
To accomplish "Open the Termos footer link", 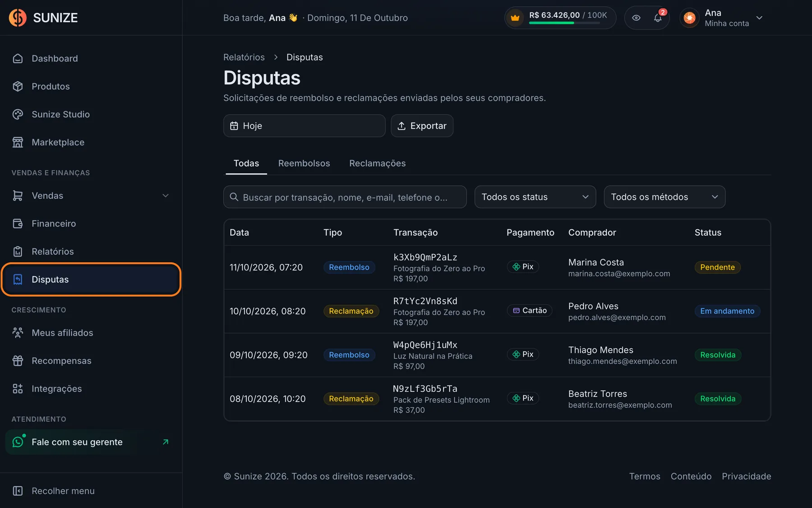I will [644, 476].
